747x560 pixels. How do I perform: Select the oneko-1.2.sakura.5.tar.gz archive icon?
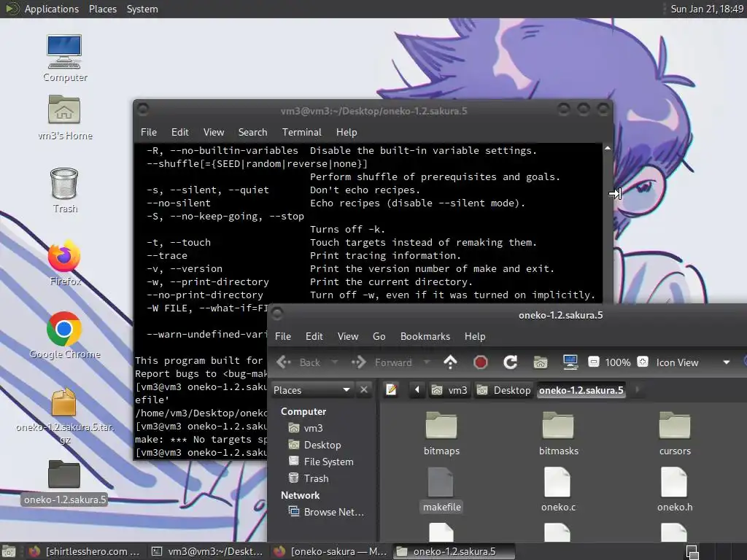point(64,415)
